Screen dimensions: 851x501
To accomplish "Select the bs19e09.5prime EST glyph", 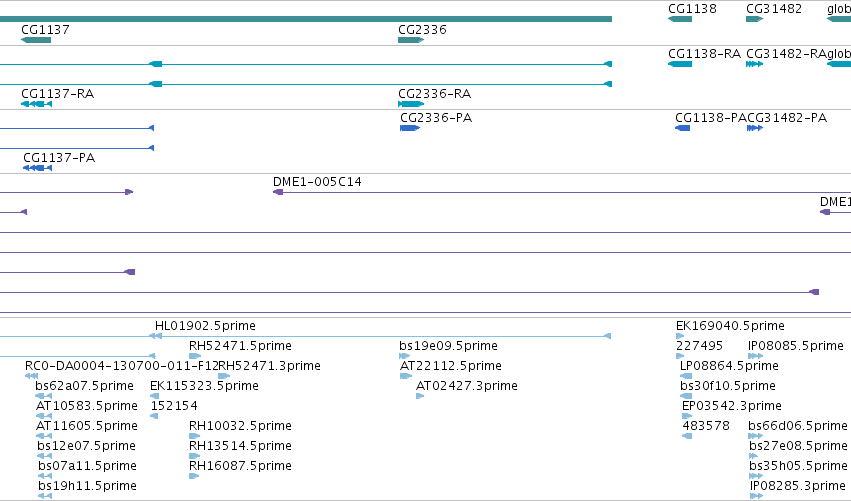I will click(x=404, y=356).
